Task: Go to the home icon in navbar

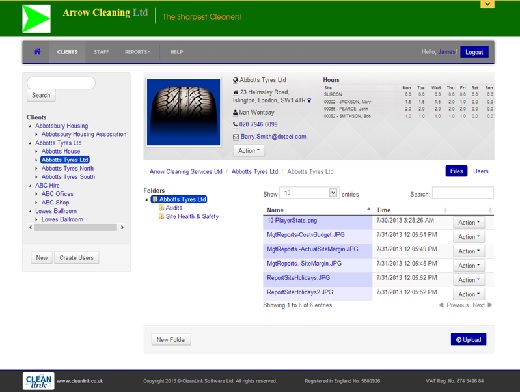Action: tap(37, 51)
